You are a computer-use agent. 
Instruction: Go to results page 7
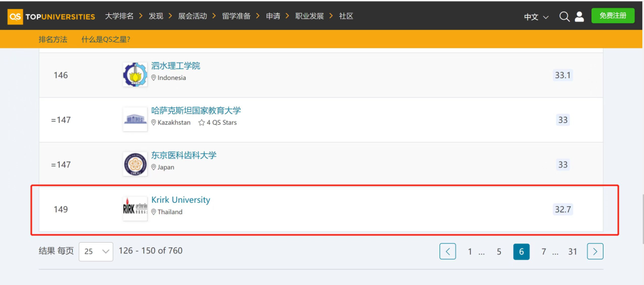pyautogui.click(x=544, y=252)
